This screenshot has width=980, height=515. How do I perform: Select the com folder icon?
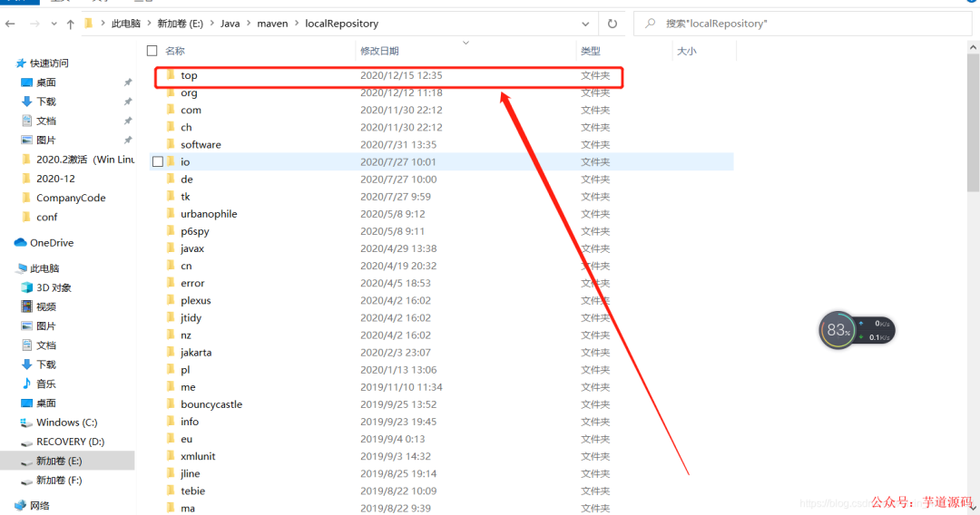[171, 110]
